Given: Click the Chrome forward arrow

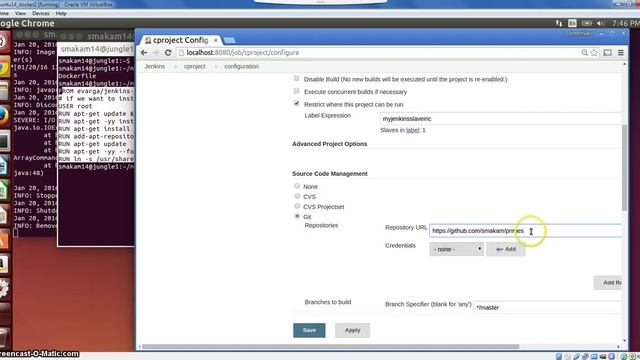Looking at the screenshot, I should [156, 53].
